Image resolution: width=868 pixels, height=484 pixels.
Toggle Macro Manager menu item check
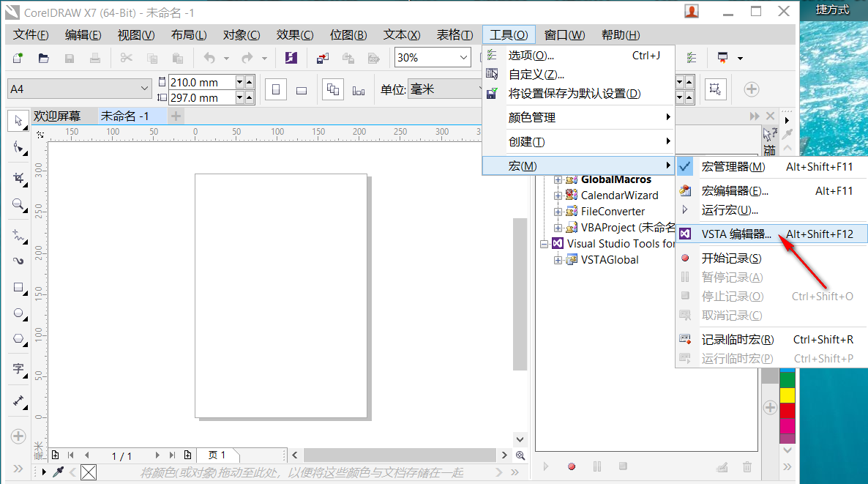685,166
